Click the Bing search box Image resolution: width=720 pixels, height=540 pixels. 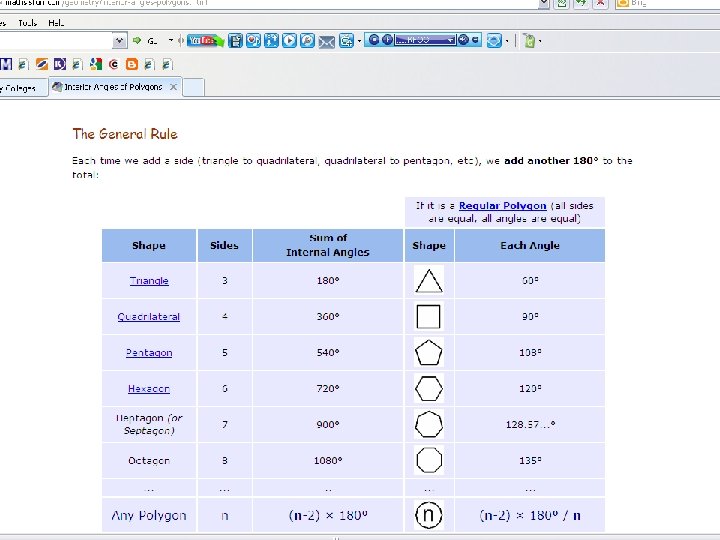click(x=670, y=3)
